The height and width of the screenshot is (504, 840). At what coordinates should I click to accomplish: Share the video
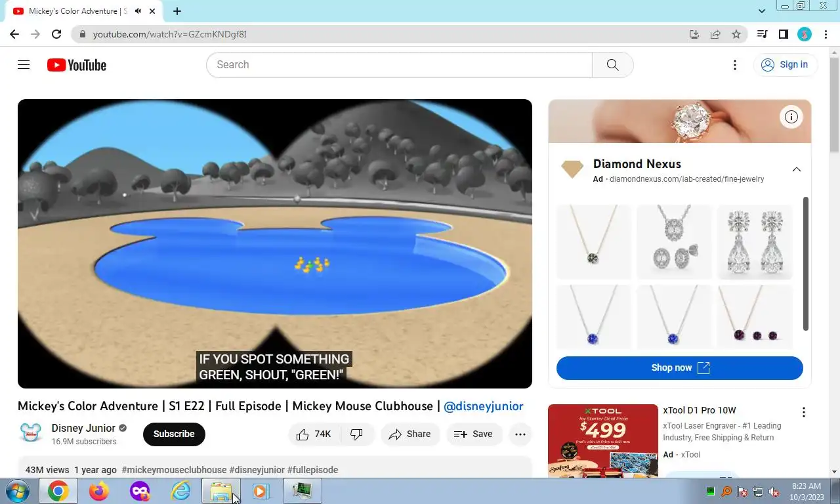(410, 434)
